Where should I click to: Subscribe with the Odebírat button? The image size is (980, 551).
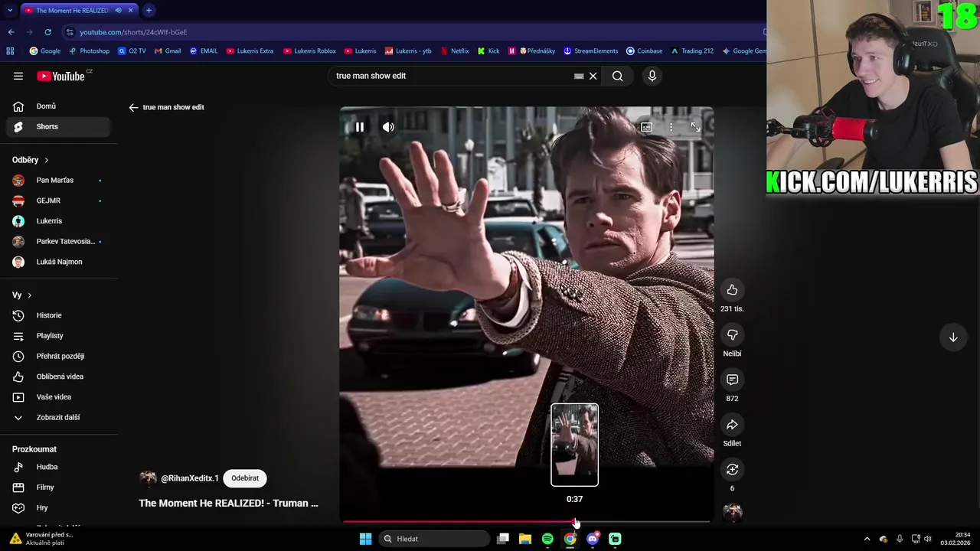[245, 478]
